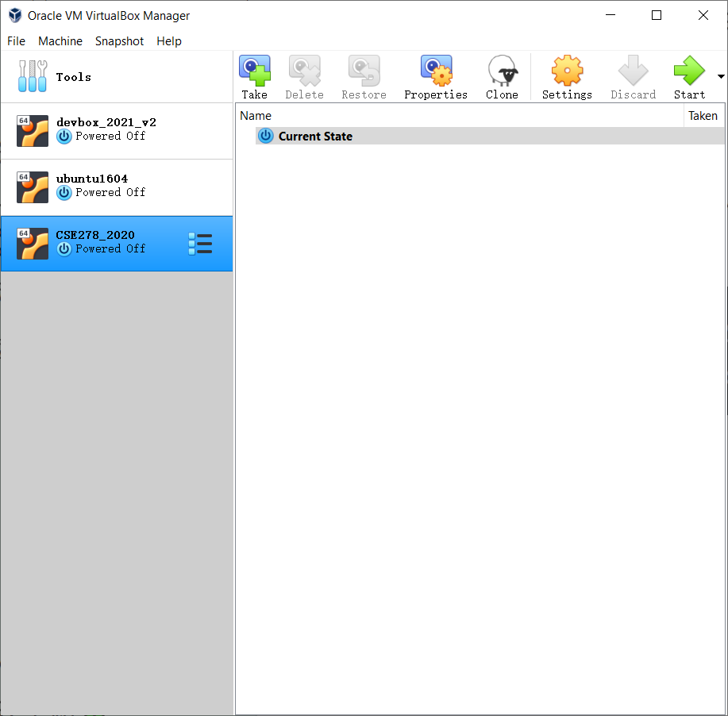Click the ubuntu1604 OS icon

coord(33,187)
